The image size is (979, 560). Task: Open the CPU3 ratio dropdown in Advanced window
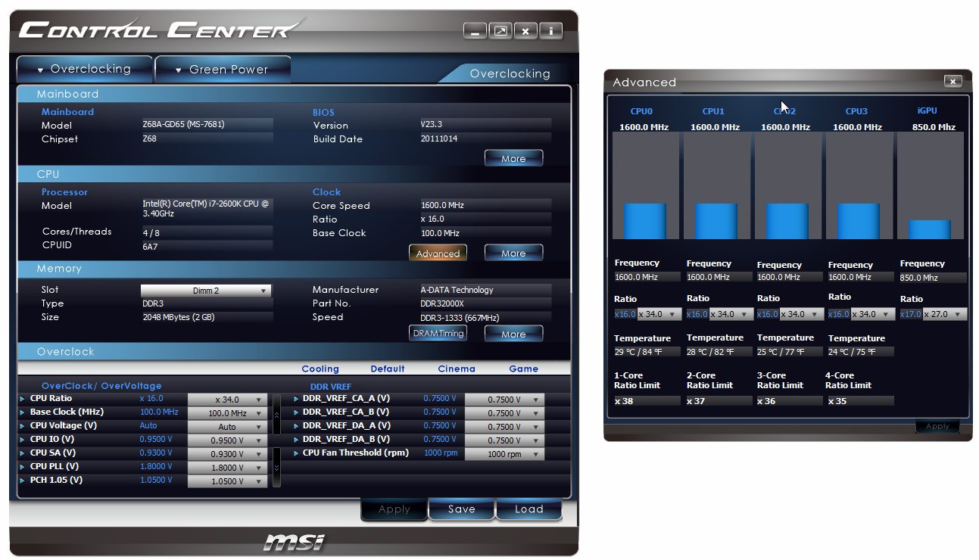coord(872,314)
